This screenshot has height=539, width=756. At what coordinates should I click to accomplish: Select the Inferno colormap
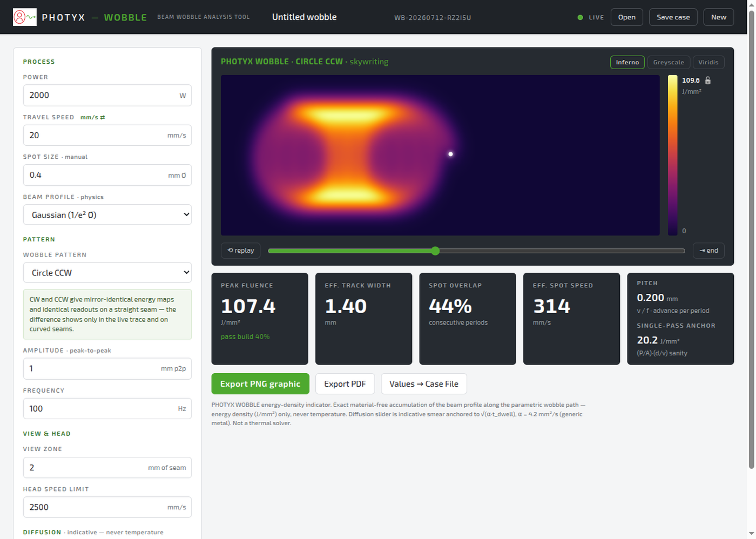[627, 62]
